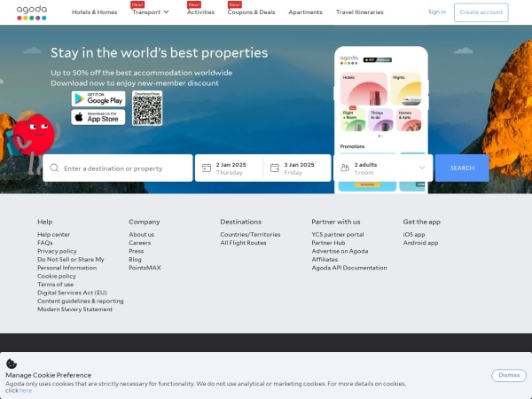
Task: Open the Terms of use link
Action: (x=55, y=285)
